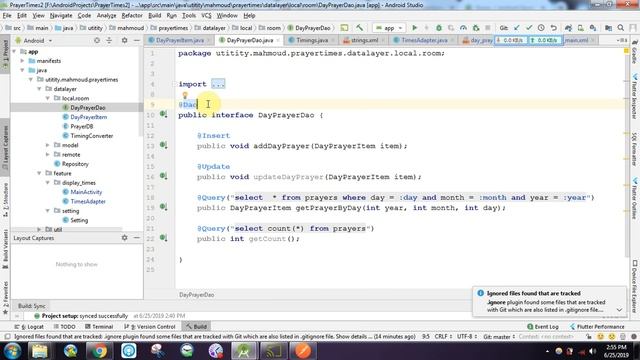
Task: Click the Build: Sync tab
Action: tap(31, 306)
